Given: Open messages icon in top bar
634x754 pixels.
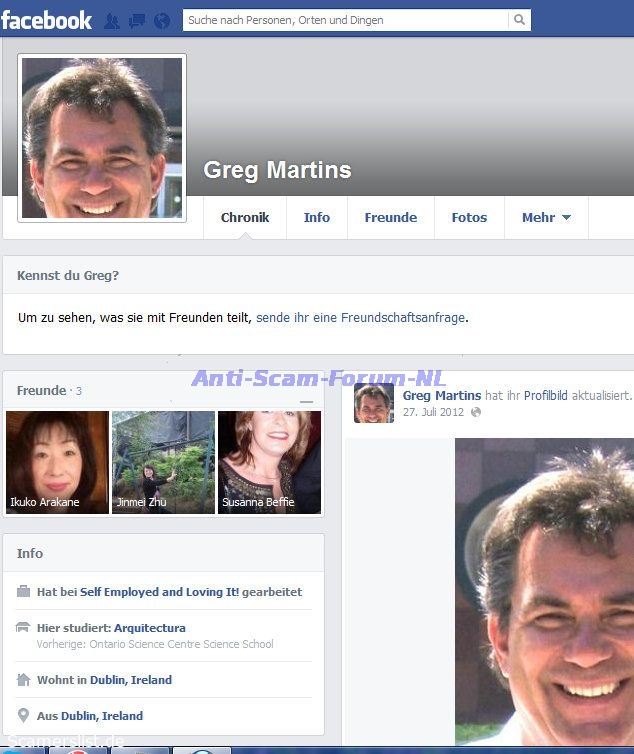Looking at the screenshot, I should 136,20.
